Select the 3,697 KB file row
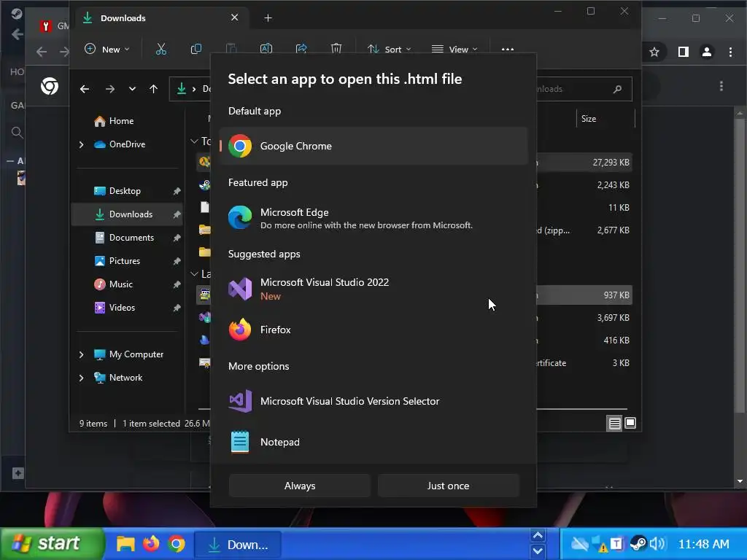 click(x=584, y=318)
